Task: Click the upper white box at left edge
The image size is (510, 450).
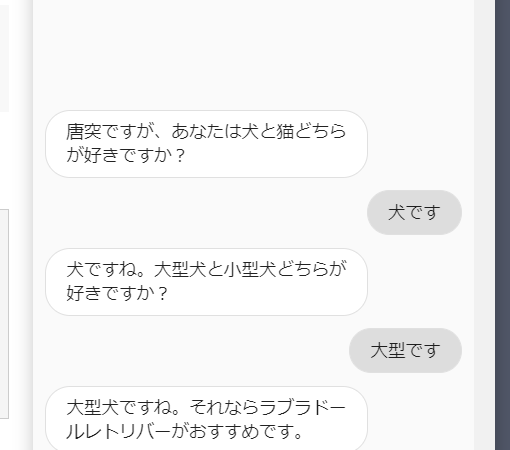Action: pyautogui.click(x=4, y=58)
